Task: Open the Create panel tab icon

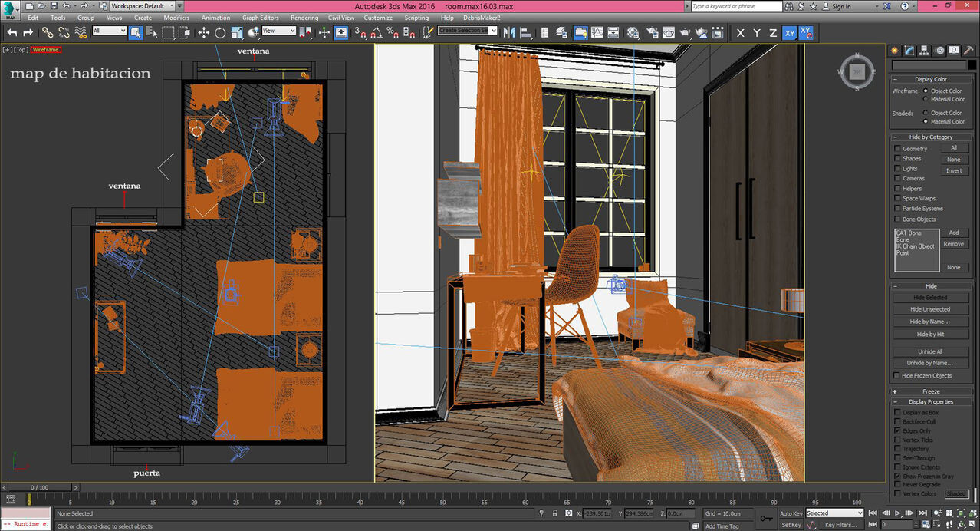Action: [894, 50]
